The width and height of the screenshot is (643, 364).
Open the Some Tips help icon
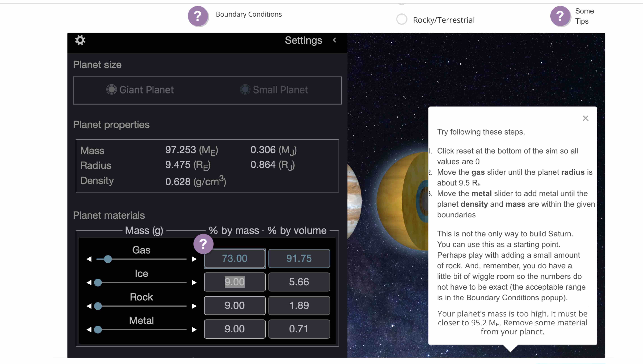point(560,16)
